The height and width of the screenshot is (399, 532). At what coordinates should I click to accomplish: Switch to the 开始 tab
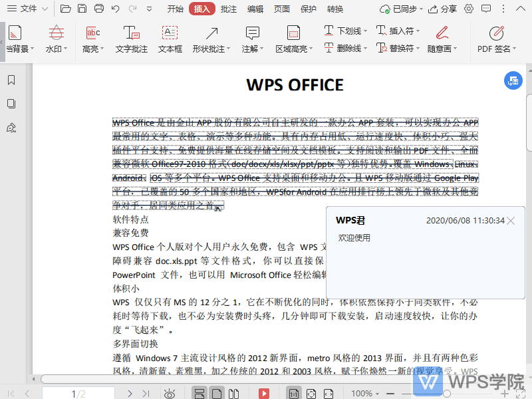(x=175, y=9)
